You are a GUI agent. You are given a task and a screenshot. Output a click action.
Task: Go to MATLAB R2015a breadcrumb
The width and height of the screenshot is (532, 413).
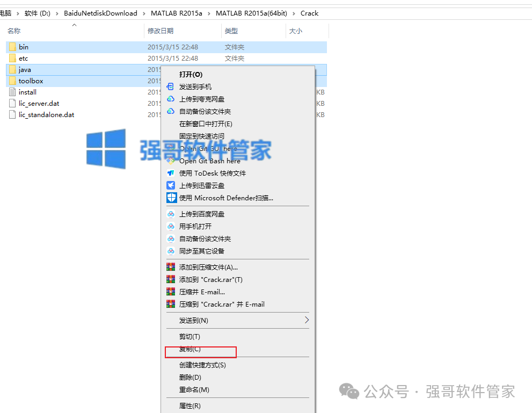point(177,13)
